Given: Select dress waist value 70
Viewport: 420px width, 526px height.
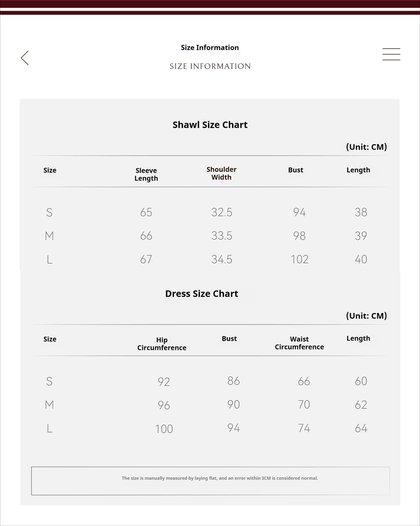Looking at the screenshot, I should [304, 404].
